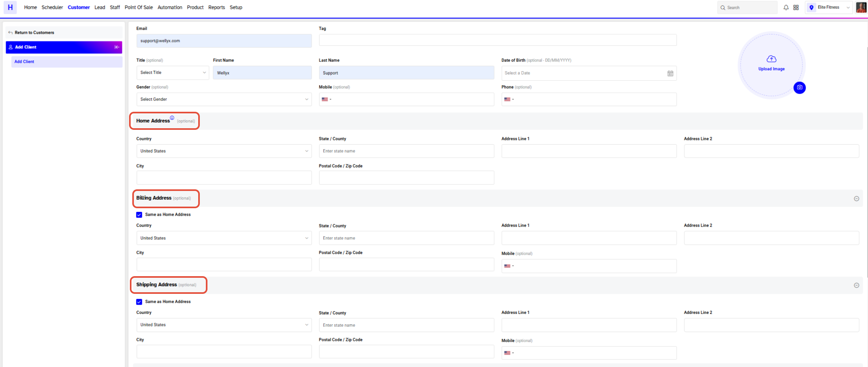The width and height of the screenshot is (868, 367).
Task: Open the notifications bell
Action: click(786, 8)
